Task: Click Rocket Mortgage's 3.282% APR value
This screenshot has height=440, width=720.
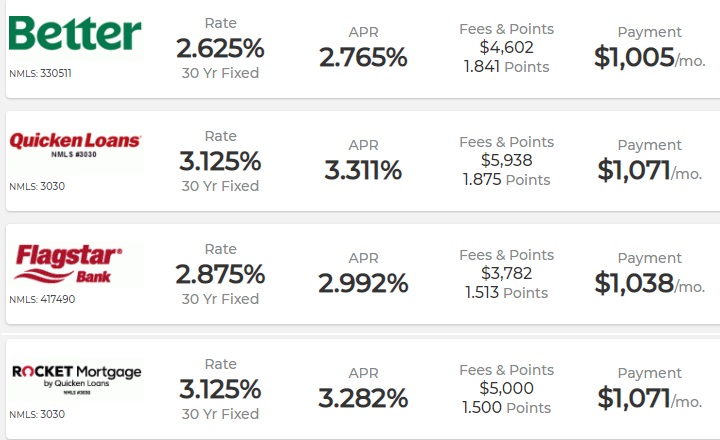Action: tap(363, 398)
